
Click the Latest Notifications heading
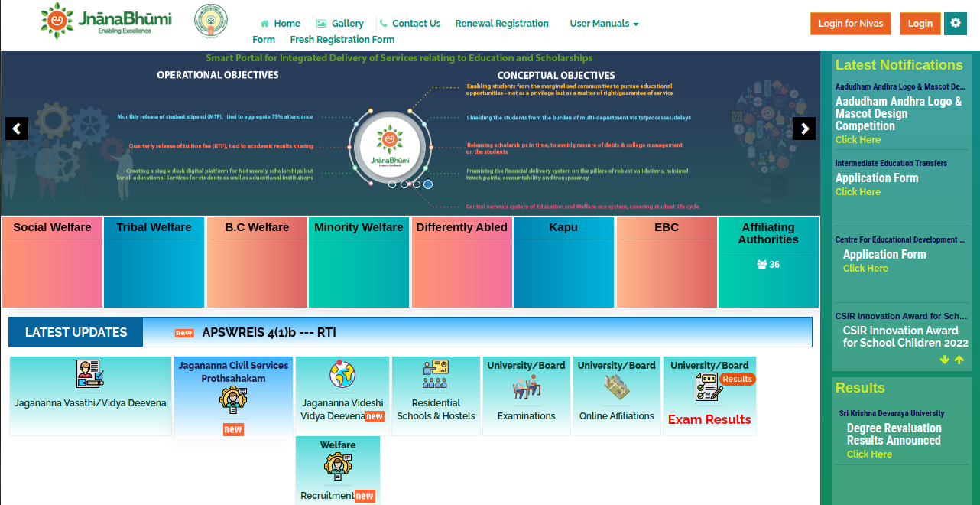[899, 65]
